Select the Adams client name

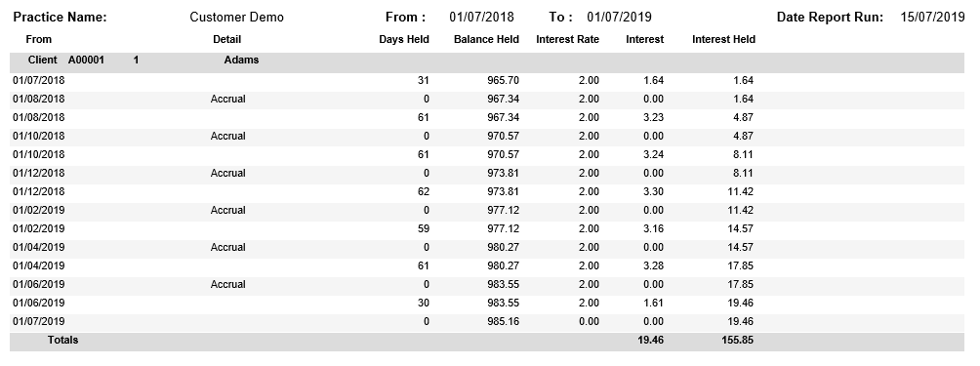pyautogui.click(x=241, y=60)
